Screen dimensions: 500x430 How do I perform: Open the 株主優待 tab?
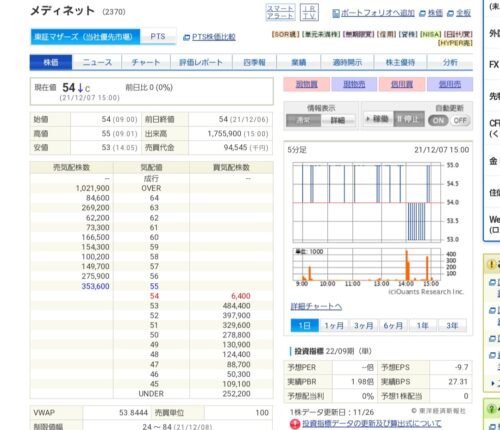coord(400,62)
